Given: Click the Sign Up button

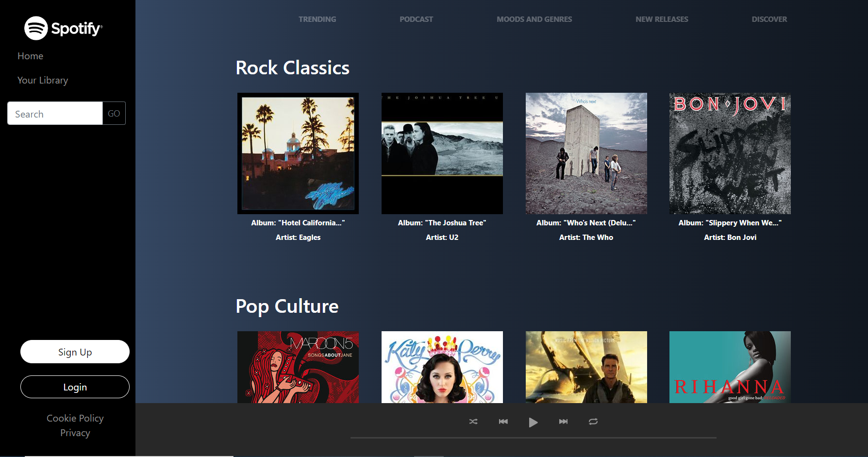Looking at the screenshot, I should click(75, 352).
